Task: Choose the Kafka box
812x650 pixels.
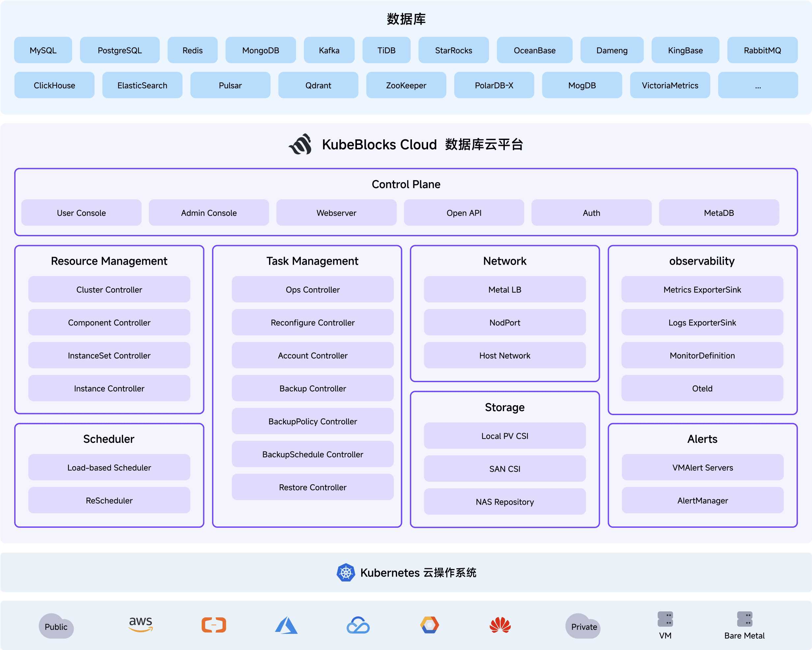Action: click(x=329, y=50)
